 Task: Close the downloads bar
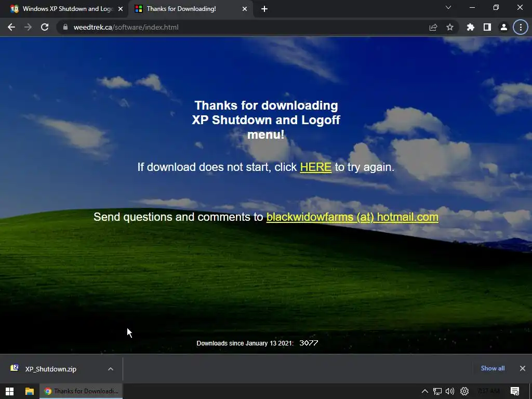[x=523, y=368]
